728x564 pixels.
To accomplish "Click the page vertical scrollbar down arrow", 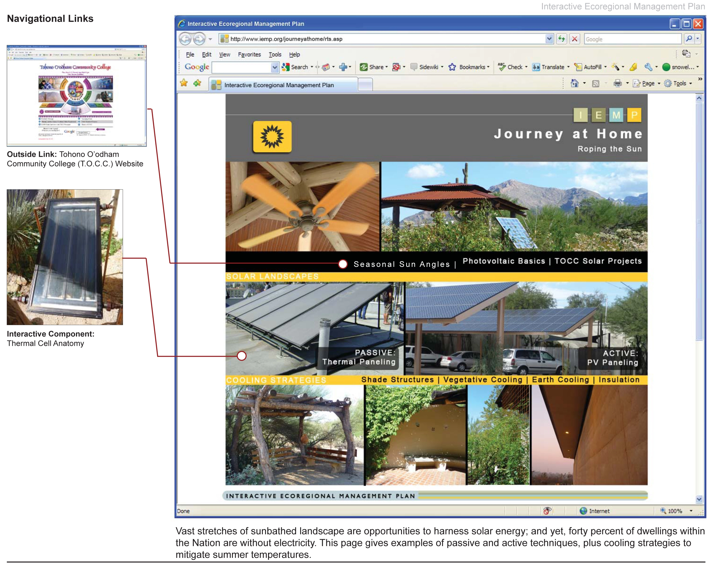I will point(699,499).
